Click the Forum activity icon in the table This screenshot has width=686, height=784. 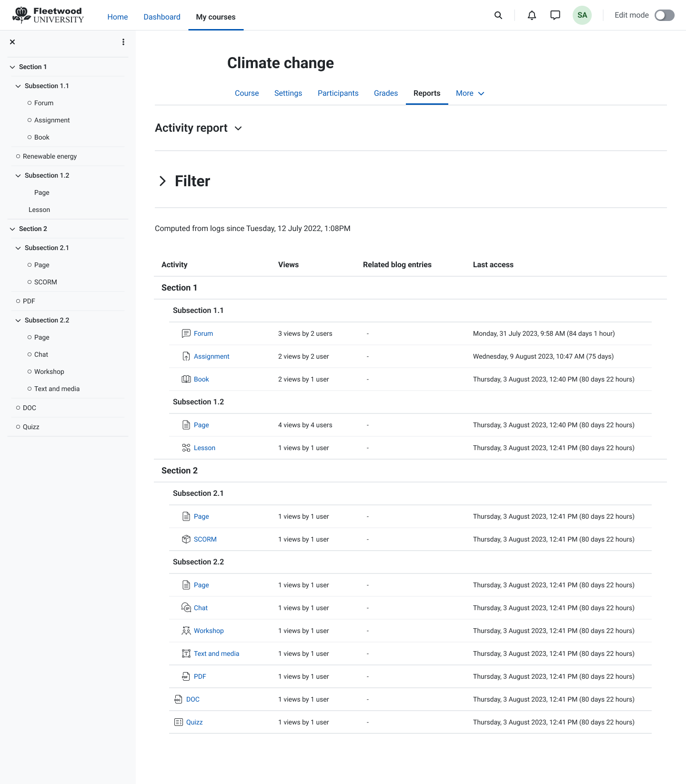tap(186, 333)
